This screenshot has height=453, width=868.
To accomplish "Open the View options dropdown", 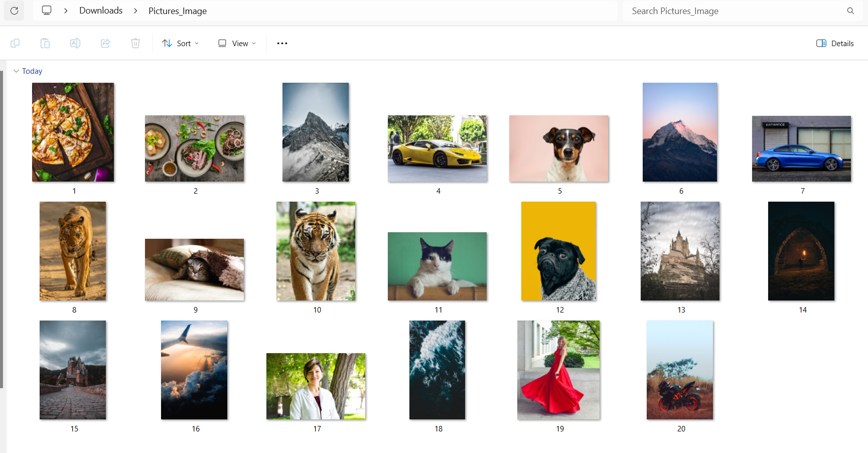I will click(x=236, y=43).
